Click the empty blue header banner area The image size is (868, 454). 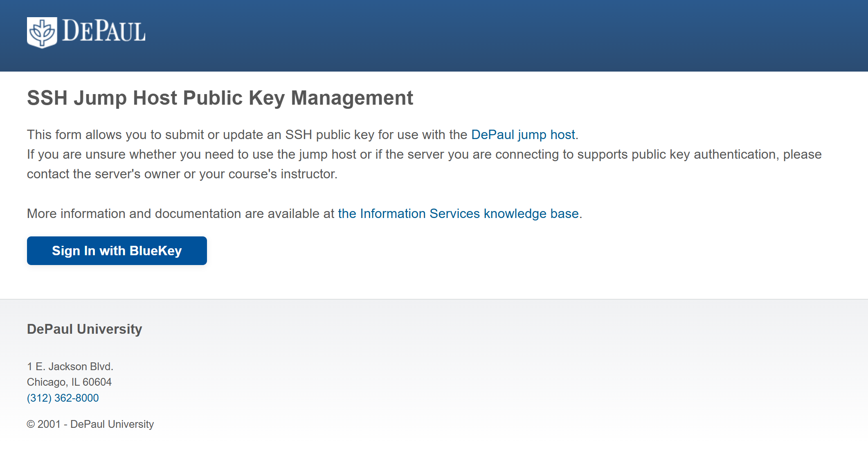(x=491, y=35)
